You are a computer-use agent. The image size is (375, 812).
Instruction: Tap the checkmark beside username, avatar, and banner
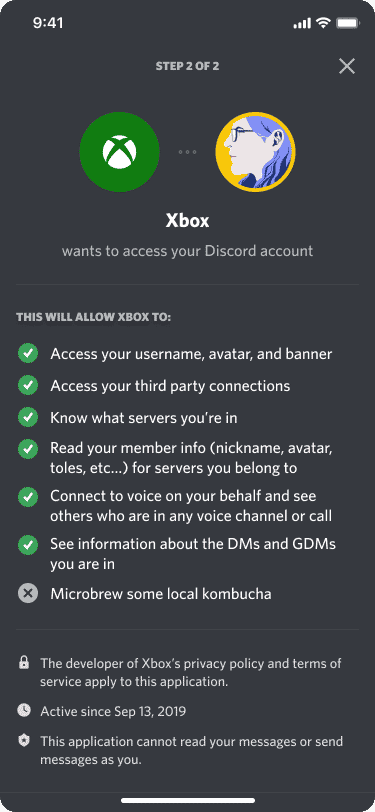[x=28, y=354]
